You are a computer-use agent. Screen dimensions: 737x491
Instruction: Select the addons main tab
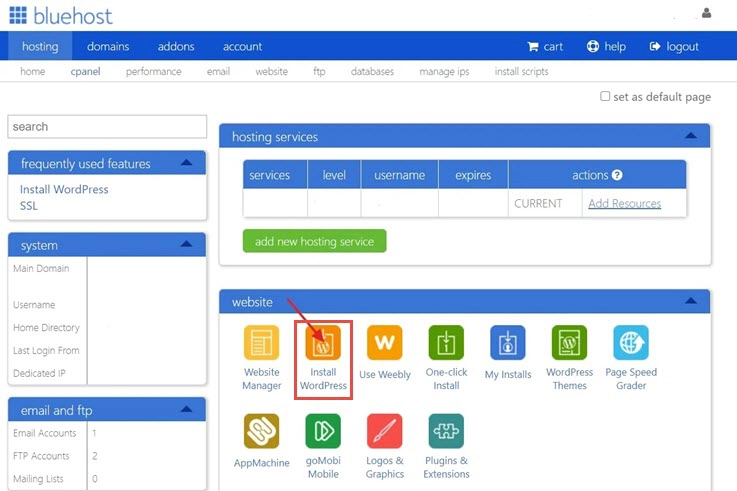click(x=176, y=46)
